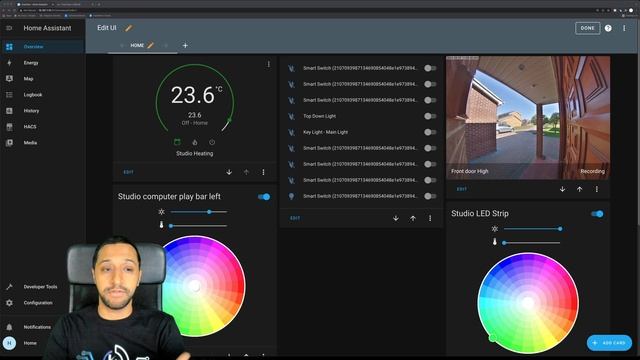Toggle the Key Light - Main Light switch

click(x=430, y=132)
